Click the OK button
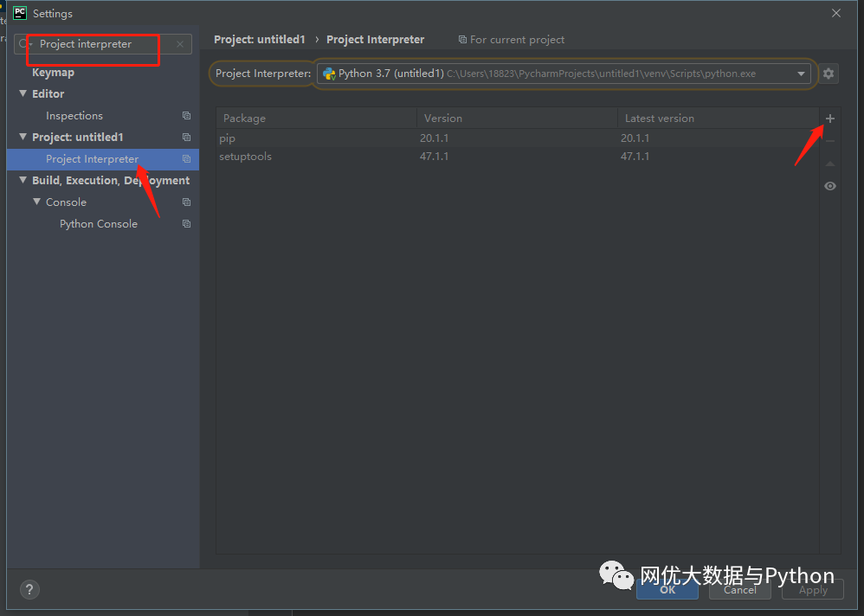The width and height of the screenshot is (864, 616). pos(667,589)
